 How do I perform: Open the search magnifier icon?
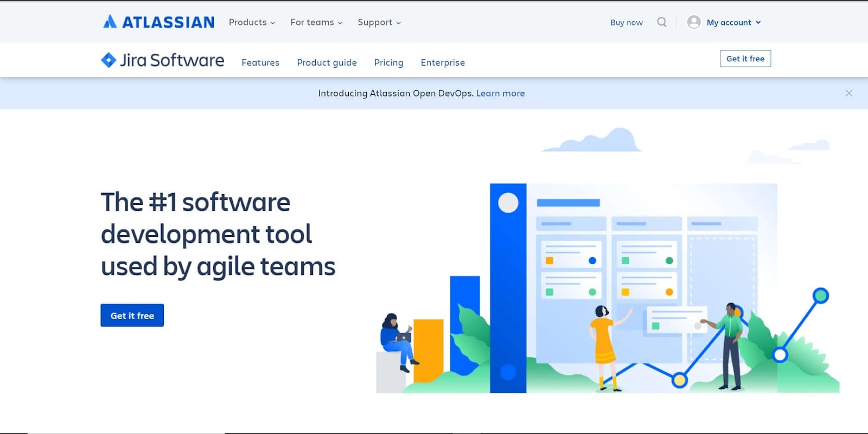tap(662, 22)
